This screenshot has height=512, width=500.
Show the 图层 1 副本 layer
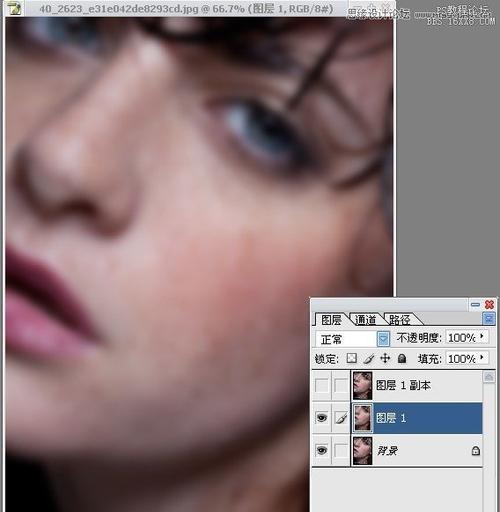322,386
